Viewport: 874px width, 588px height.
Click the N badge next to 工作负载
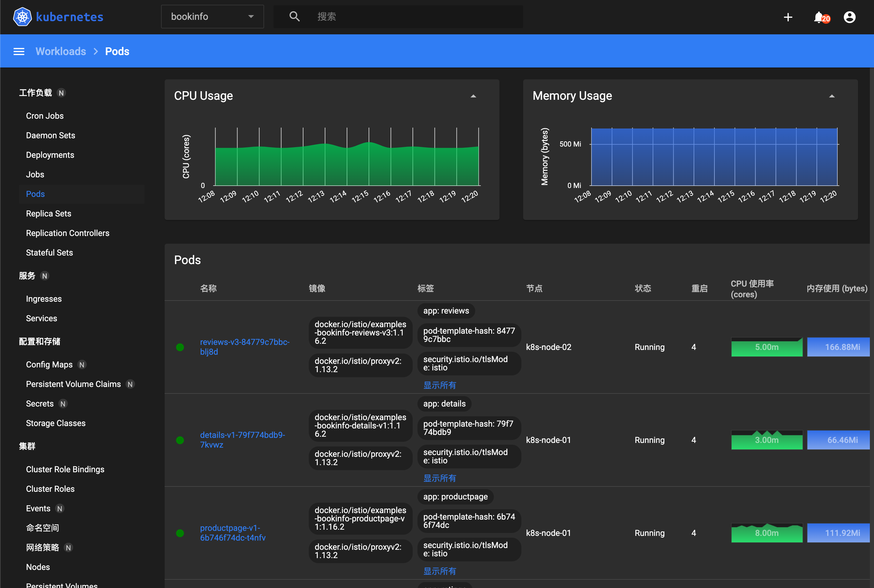[x=61, y=93]
